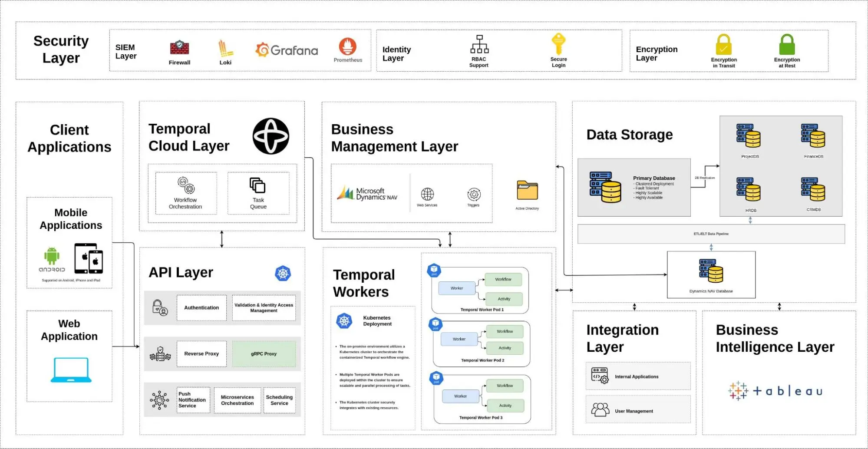The image size is (868, 449).
Task: Click the Firewall icon in SIEM Layer
Action: click(x=179, y=47)
